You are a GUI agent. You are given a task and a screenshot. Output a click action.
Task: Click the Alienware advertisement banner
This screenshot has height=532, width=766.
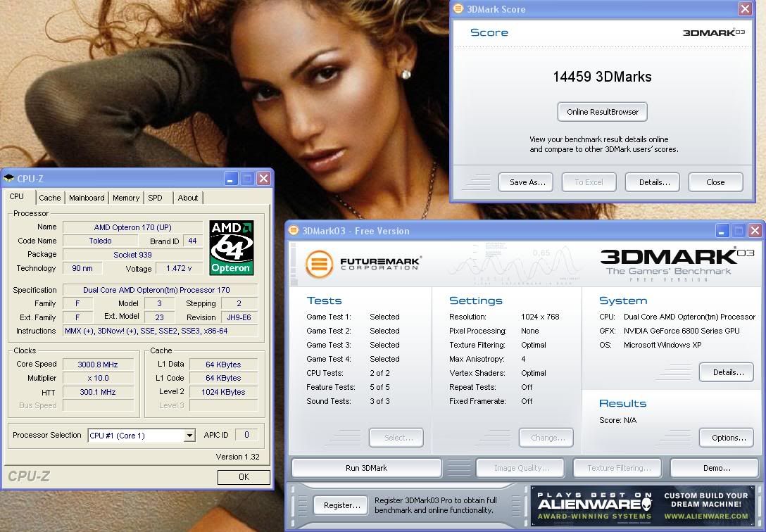point(642,505)
